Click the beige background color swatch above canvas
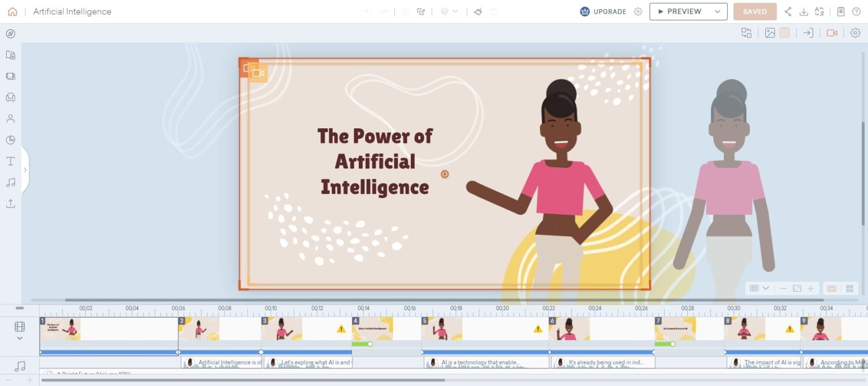Screen dimensions: 868x386 tap(784, 33)
